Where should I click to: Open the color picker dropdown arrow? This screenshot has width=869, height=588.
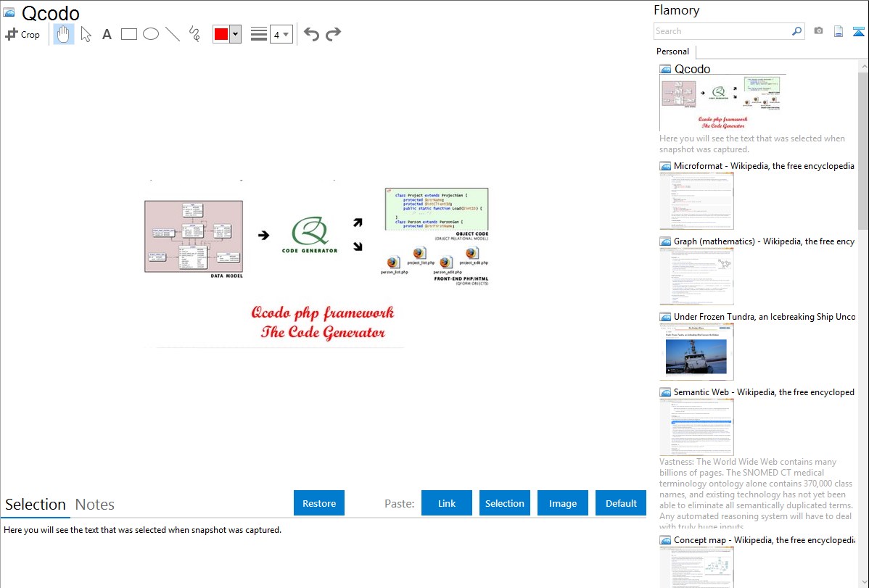[x=235, y=34]
